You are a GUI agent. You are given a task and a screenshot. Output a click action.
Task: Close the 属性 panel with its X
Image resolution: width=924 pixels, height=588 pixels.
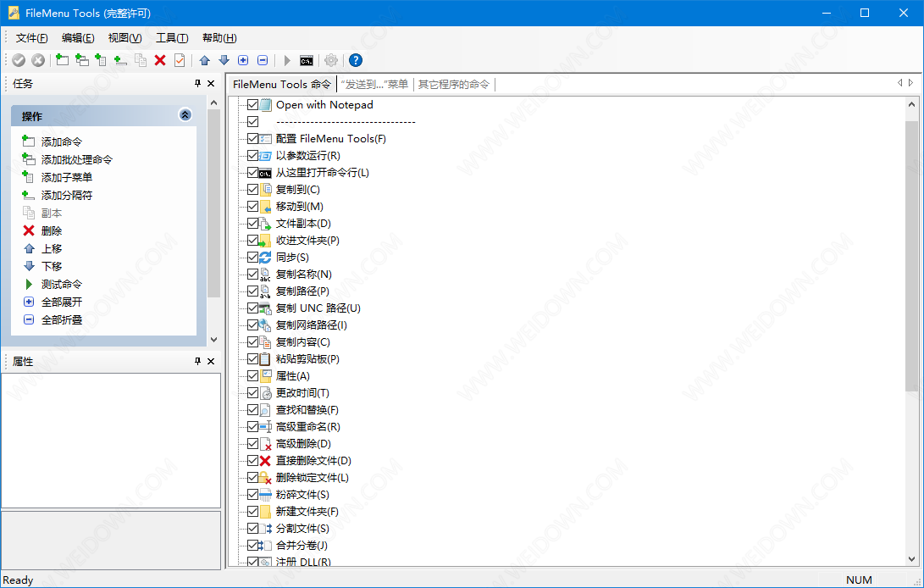[211, 362]
